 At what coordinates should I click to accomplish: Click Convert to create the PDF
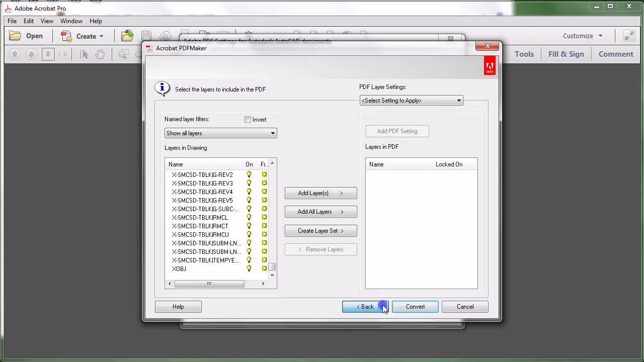(415, 307)
